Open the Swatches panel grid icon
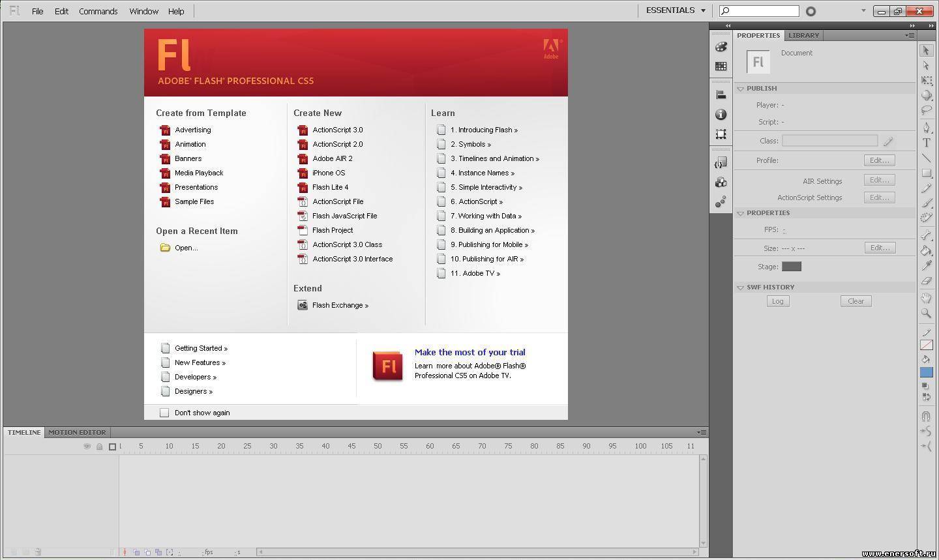Image resolution: width=939 pixels, height=560 pixels. (x=721, y=66)
